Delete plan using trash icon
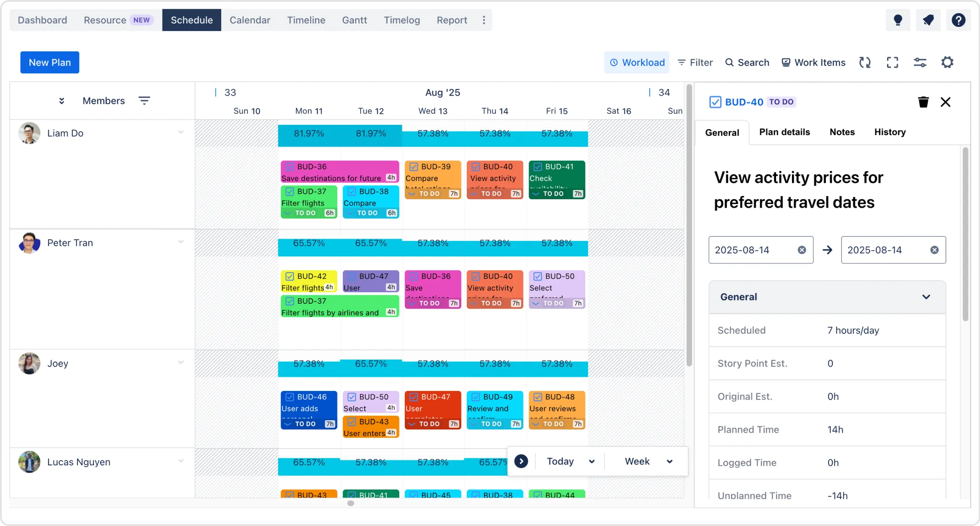This screenshot has width=980, height=526. pyautogui.click(x=923, y=102)
